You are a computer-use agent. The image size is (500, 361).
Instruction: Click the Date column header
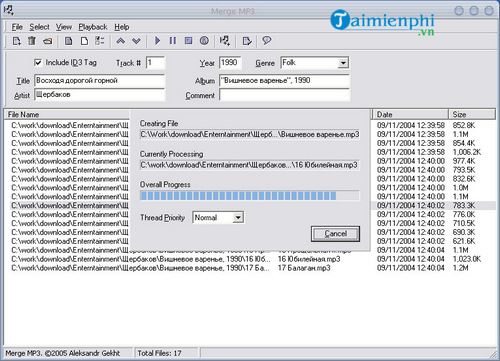410,114
